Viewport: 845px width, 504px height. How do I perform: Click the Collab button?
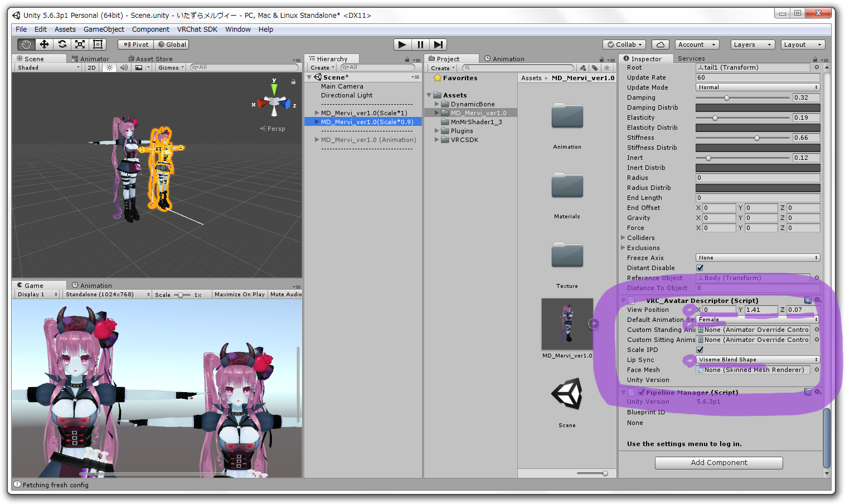[x=625, y=45]
